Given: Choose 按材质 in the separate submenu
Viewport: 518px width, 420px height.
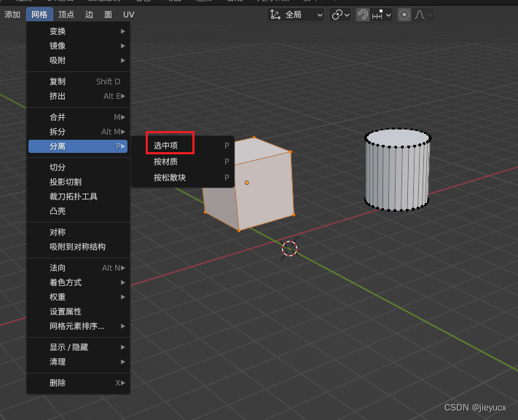Looking at the screenshot, I should tap(183, 162).
